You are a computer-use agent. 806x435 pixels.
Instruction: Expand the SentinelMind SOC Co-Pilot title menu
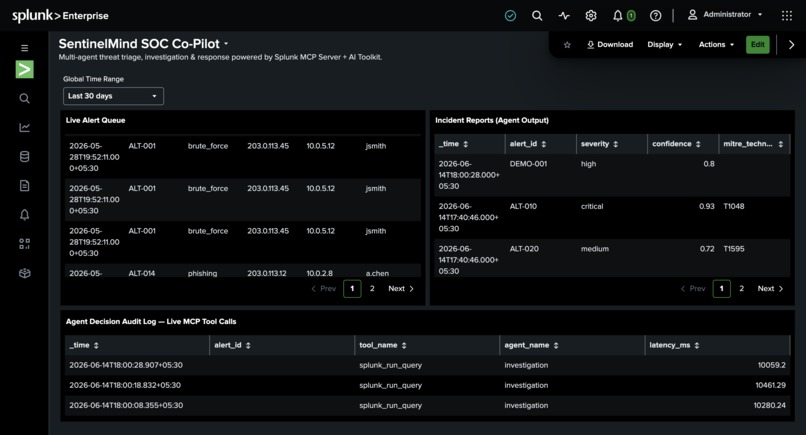tap(226, 44)
